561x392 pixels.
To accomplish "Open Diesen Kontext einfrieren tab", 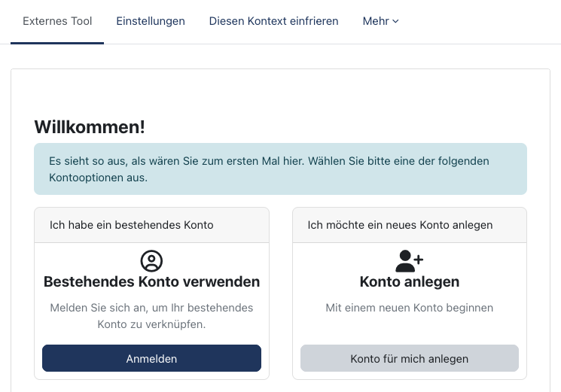I will point(273,21).
